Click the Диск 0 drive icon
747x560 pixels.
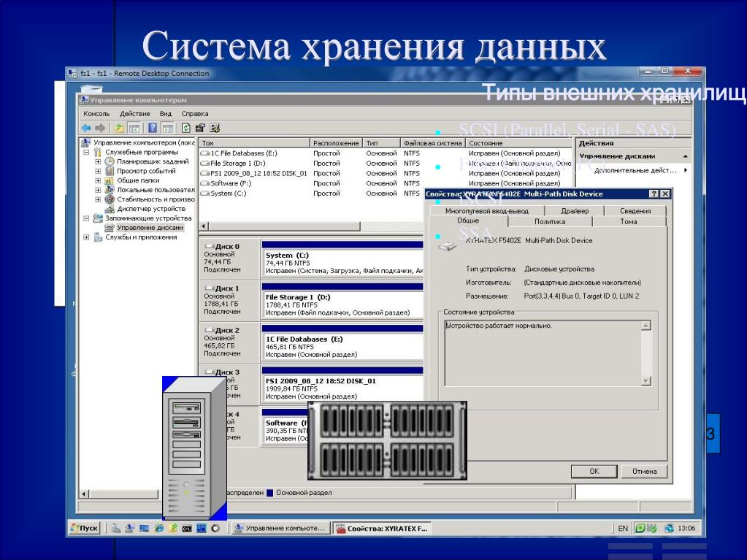[209, 246]
